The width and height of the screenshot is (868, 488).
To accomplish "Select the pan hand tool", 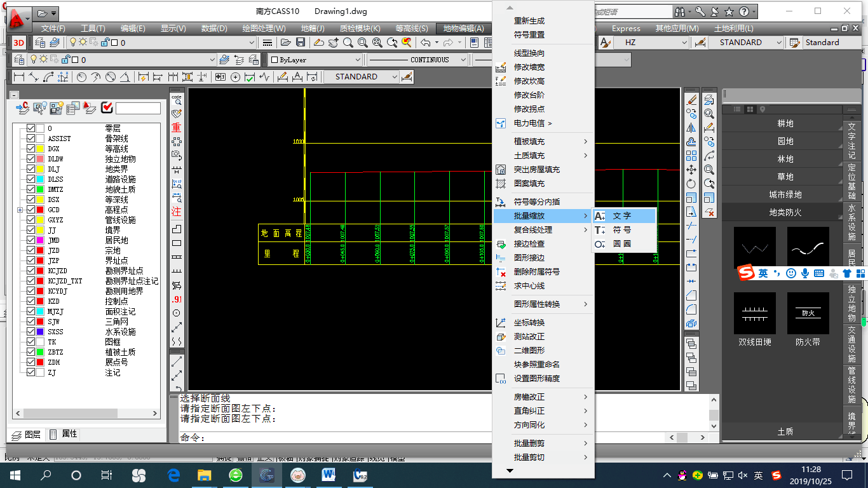I will [x=333, y=43].
